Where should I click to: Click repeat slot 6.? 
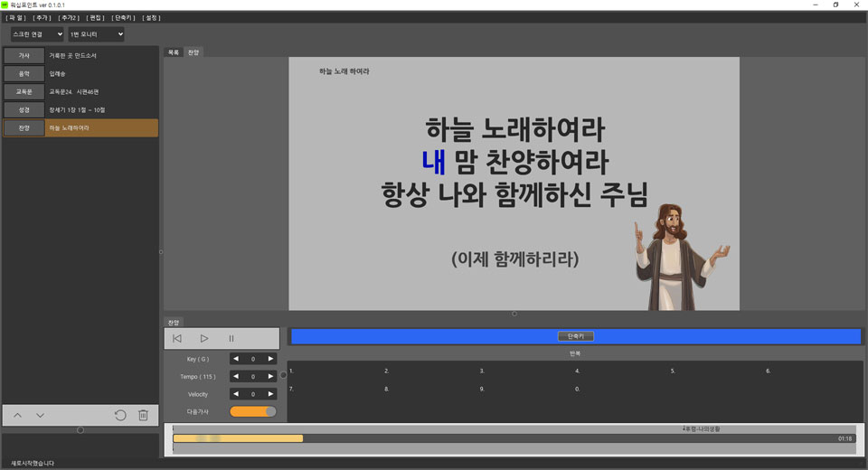(768, 371)
